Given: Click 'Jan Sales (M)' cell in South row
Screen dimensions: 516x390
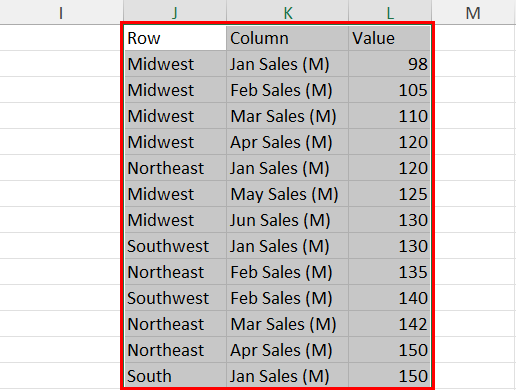Looking at the screenshot, I should tap(287, 376).
